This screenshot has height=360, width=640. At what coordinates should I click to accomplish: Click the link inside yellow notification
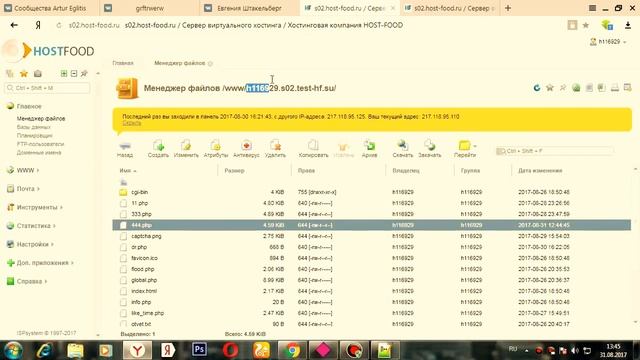(131, 123)
